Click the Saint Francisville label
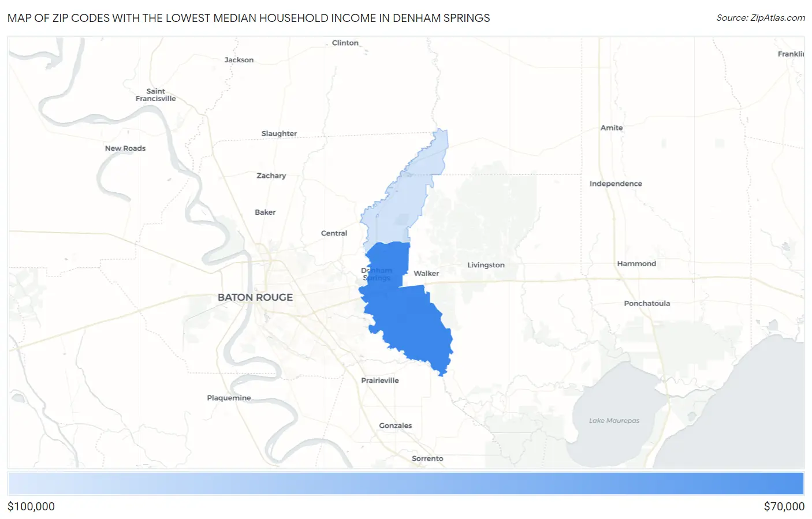The image size is (812, 519). coord(155,95)
